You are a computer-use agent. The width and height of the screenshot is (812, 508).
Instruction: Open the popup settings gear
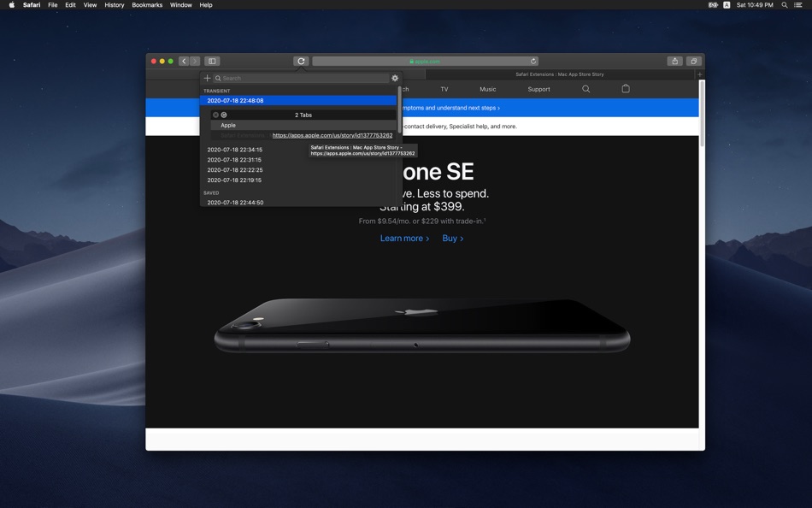click(395, 78)
